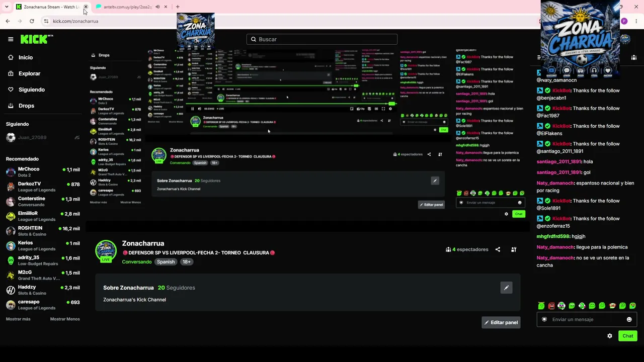Click the arrows icon beside share
The image size is (644, 362).
click(514, 249)
